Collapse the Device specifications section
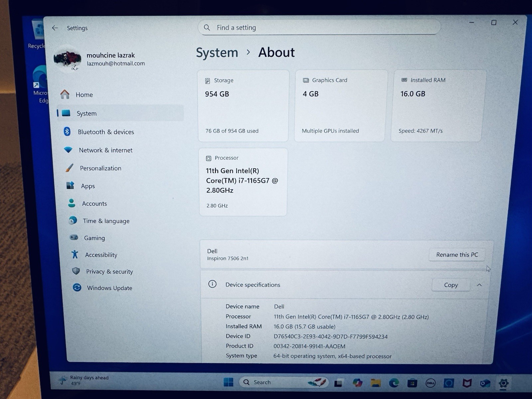Screen dimensions: 532x399 (479, 285)
